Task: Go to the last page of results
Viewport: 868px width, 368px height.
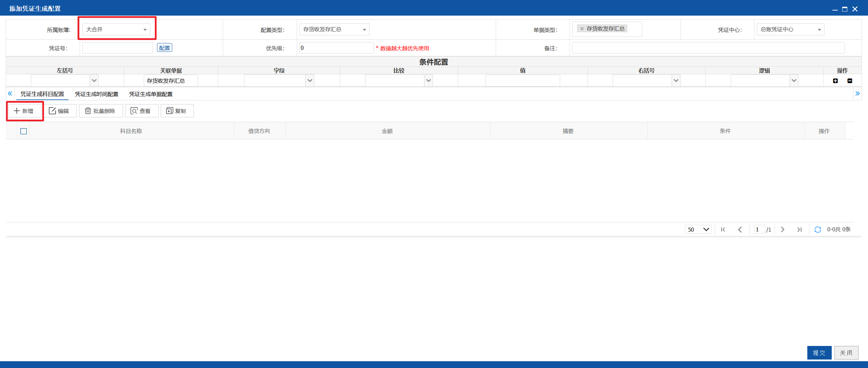Action: pyautogui.click(x=800, y=230)
